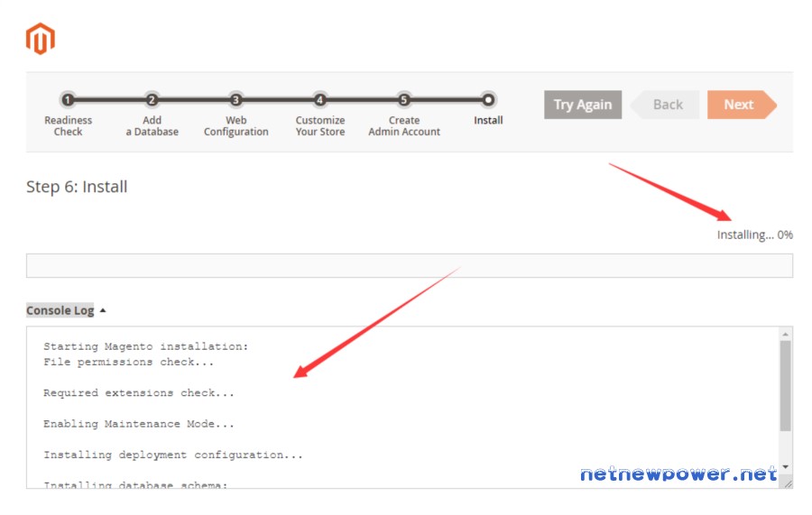
Task: Proceed using the Next button
Action: 742,105
